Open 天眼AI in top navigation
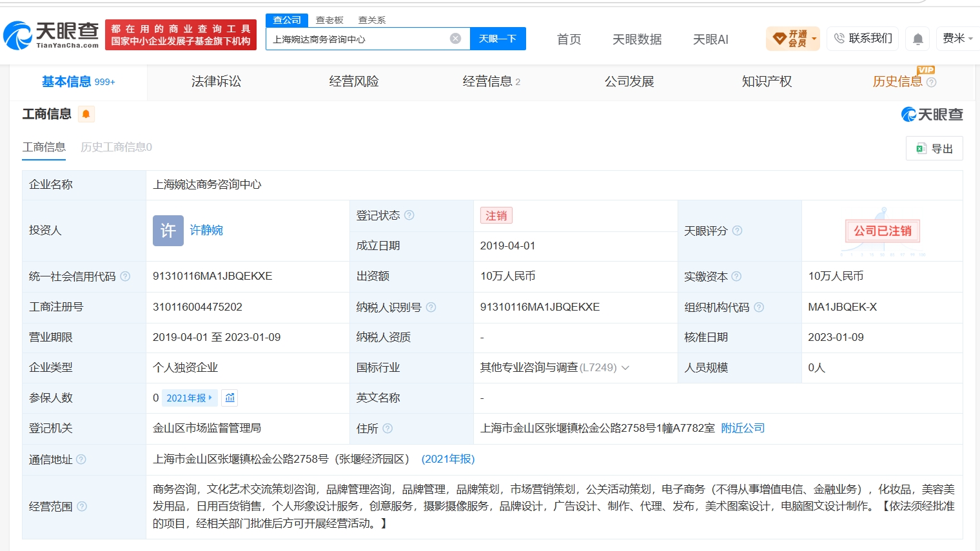This screenshot has width=980, height=551. point(710,39)
